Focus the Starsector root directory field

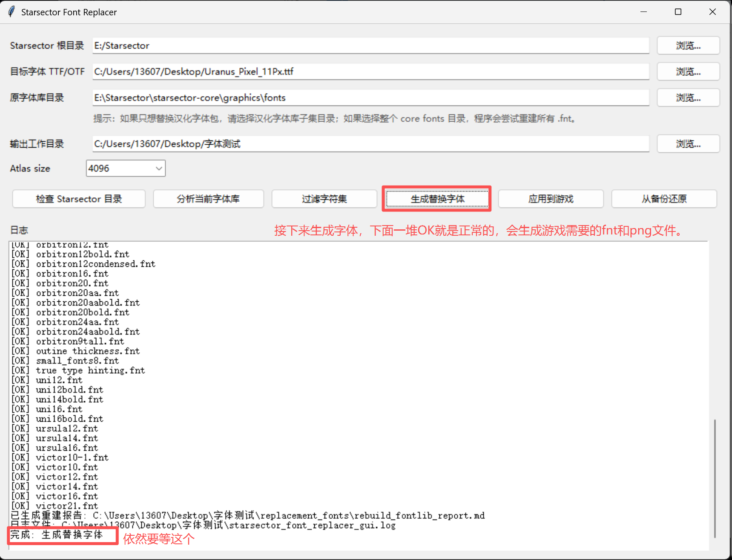(370, 46)
